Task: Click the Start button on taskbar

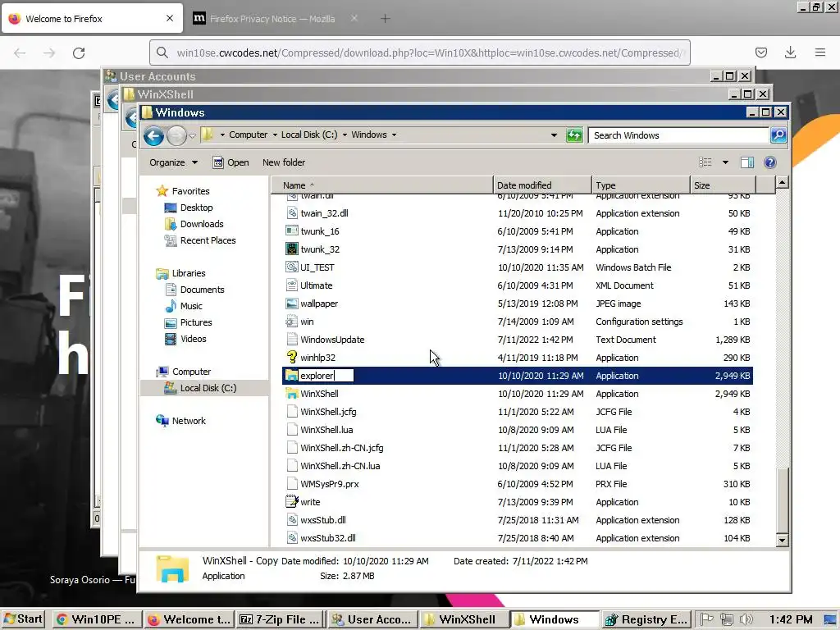Action: click(x=23, y=619)
